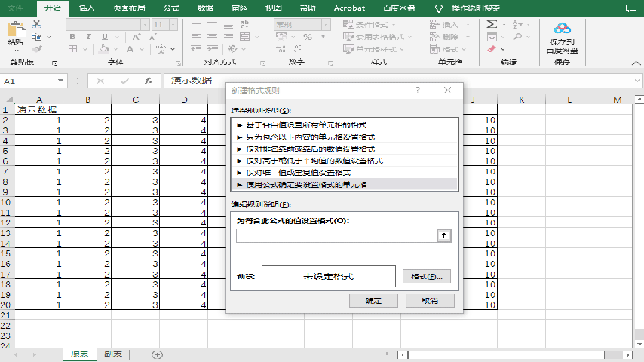Open the Formulas ribbon tab

(171, 8)
